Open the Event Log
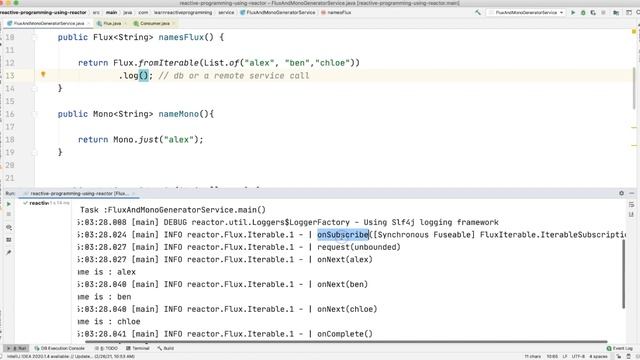Image resolution: width=640 pixels, height=360 pixels. click(620, 348)
